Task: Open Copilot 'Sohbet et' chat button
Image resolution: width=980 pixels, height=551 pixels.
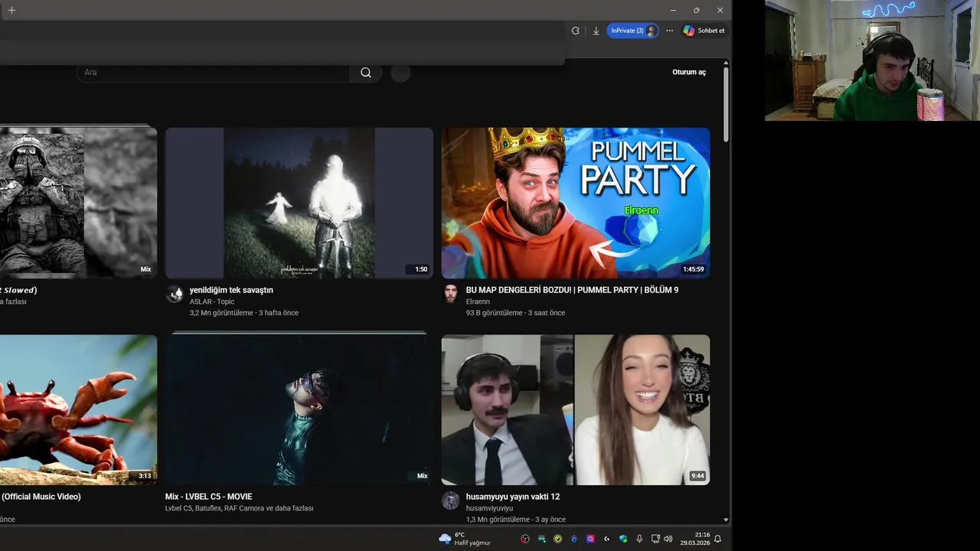Action: tap(704, 31)
